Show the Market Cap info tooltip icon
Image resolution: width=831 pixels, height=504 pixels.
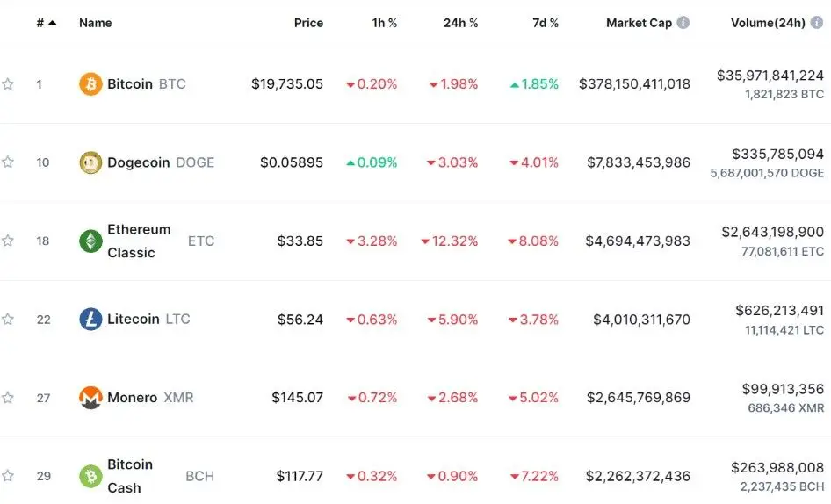683,23
